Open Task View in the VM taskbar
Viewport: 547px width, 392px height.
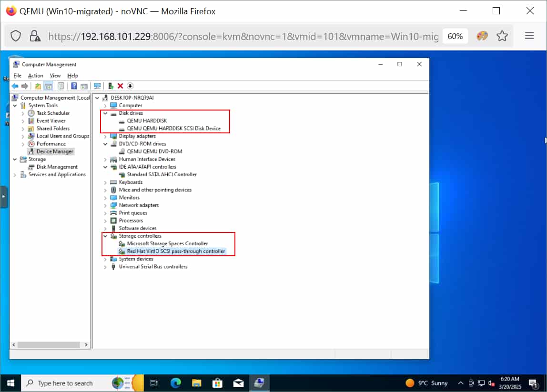[x=154, y=383]
